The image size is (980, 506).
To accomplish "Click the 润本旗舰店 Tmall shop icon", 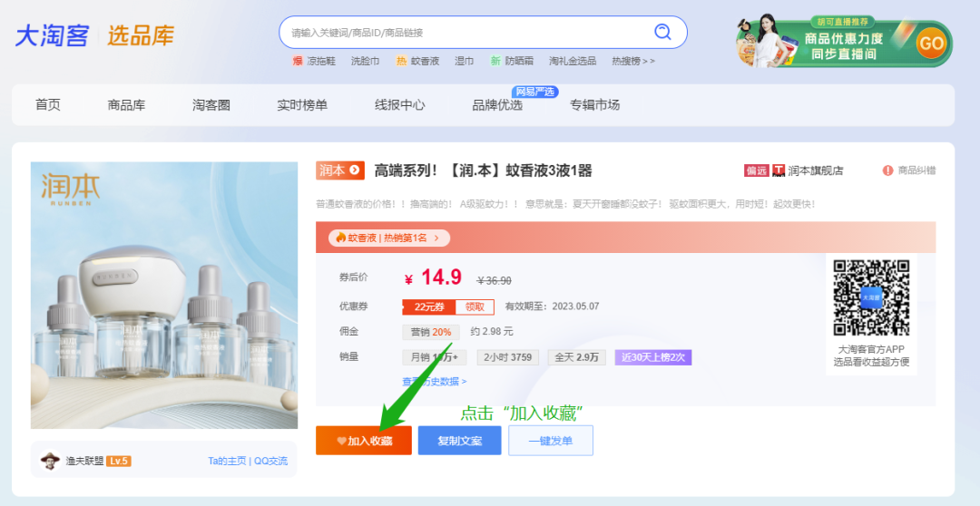I will pyautogui.click(x=779, y=170).
